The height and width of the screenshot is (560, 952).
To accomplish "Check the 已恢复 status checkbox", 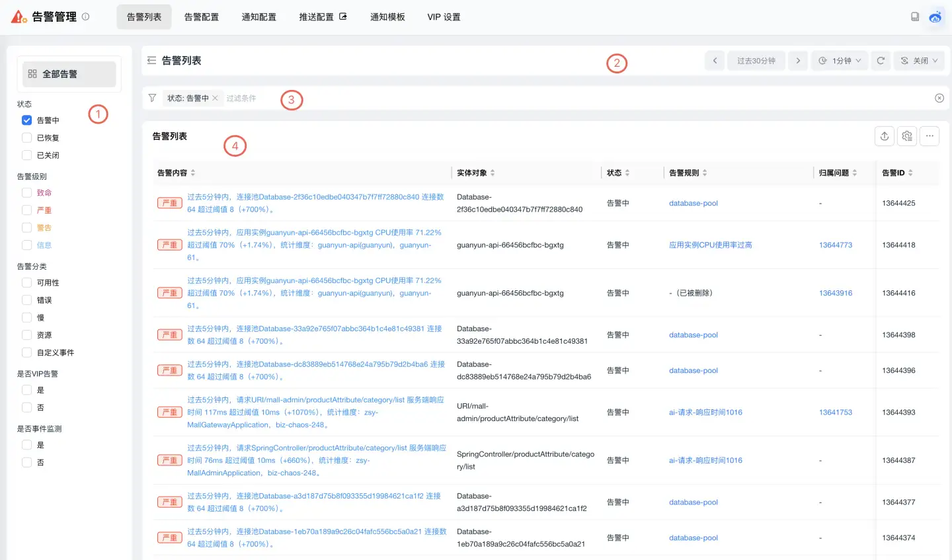I will click(27, 138).
